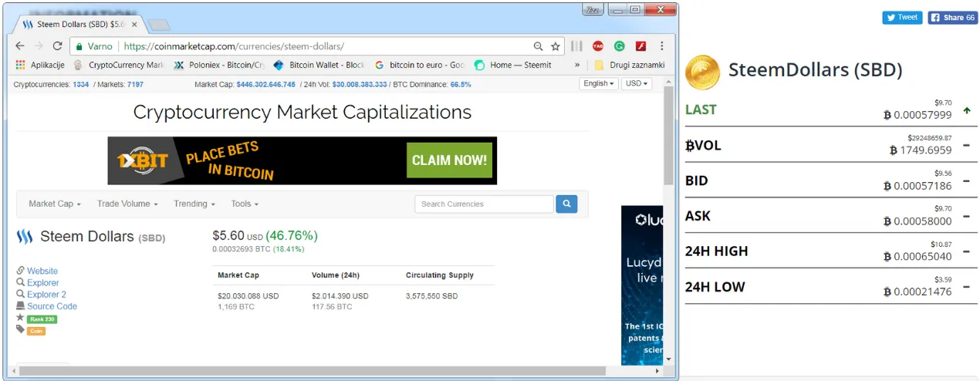
Task: Click the blue search magnifier button
Action: 566,204
